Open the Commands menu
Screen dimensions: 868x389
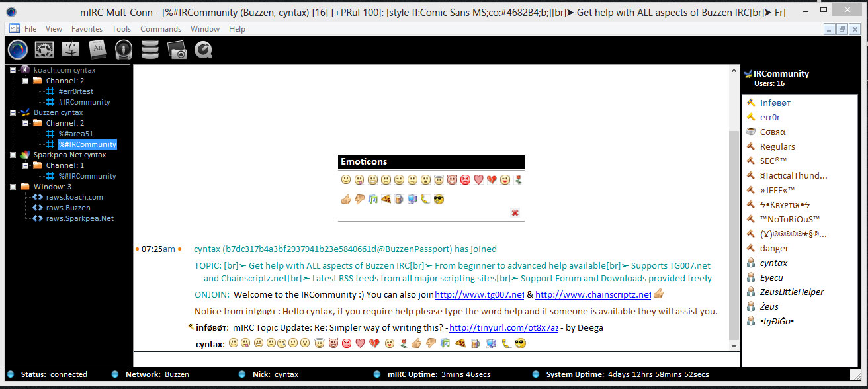click(x=161, y=29)
